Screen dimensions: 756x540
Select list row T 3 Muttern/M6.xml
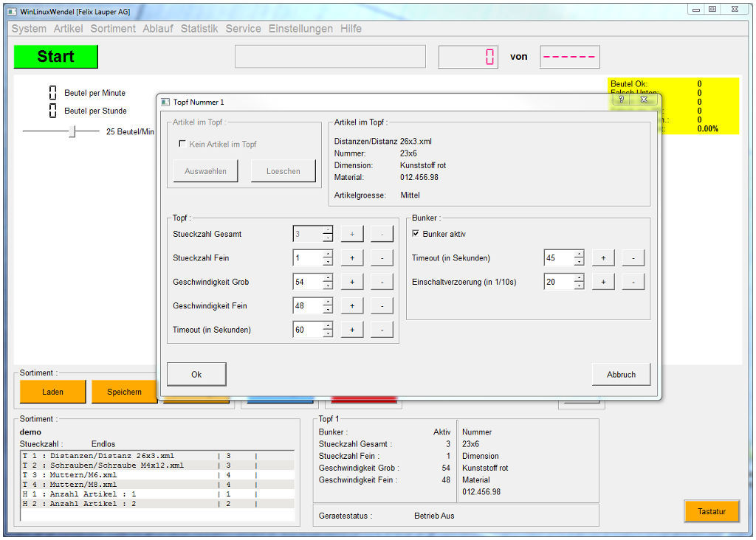(x=158, y=475)
